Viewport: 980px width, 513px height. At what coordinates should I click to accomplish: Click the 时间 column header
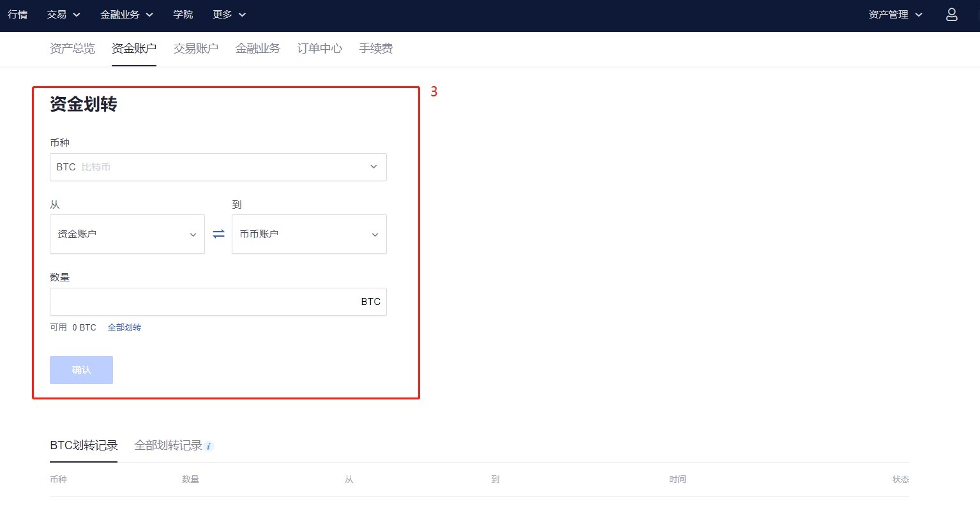pos(677,479)
